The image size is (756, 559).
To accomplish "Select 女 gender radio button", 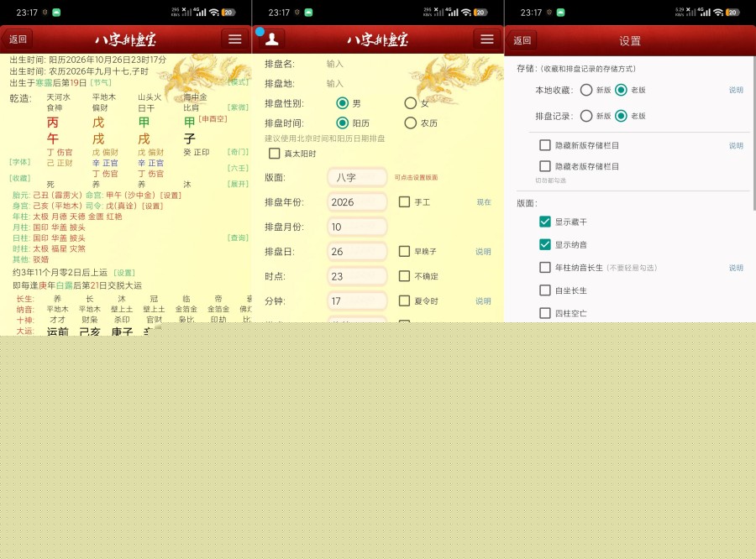I will (x=410, y=103).
